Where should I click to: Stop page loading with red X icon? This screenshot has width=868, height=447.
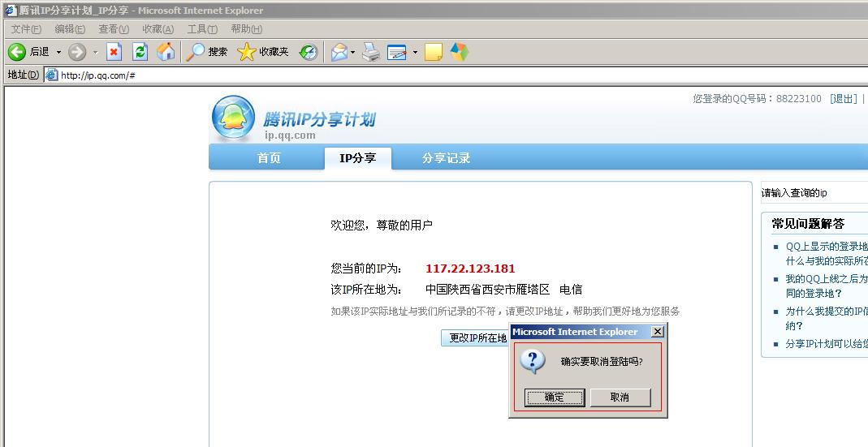pyautogui.click(x=114, y=52)
